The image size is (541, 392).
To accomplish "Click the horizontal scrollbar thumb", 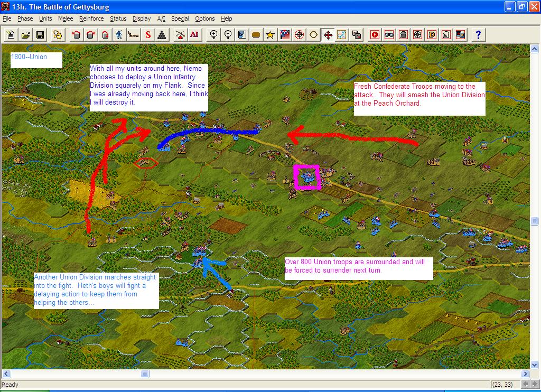I will [x=145, y=374].
